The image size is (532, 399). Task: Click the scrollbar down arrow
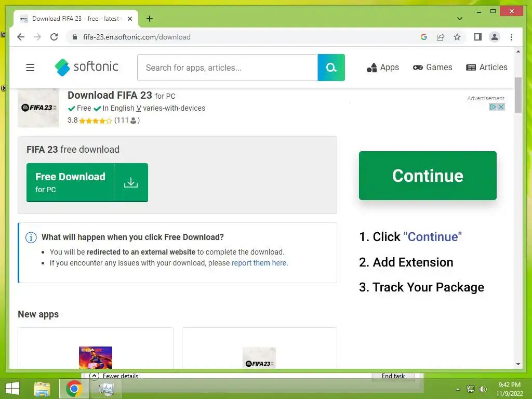pyautogui.click(x=518, y=364)
